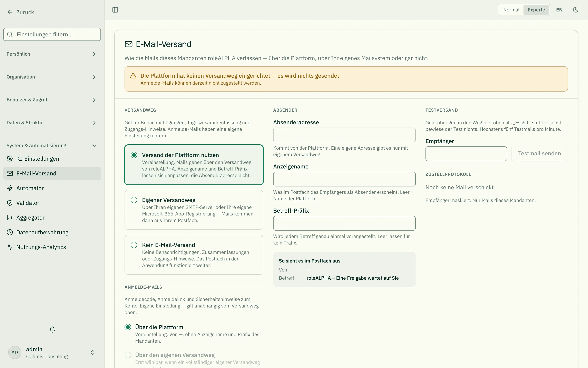Click the Nutzungs-Analytics activity icon
This screenshot has height=368, width=588.
click(x=10, y=247)
